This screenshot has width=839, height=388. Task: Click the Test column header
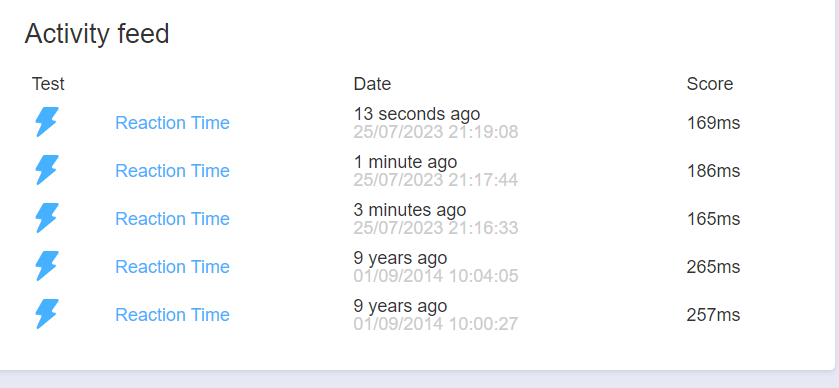[48, 84]
